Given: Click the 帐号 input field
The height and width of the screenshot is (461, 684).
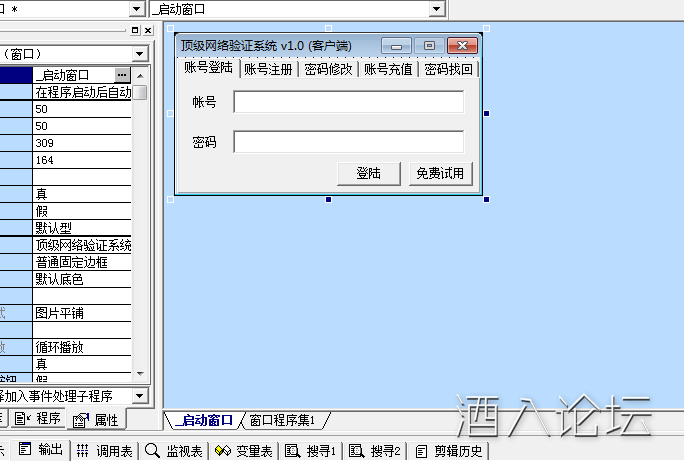Looking at the screenshot, I should point(349,102).
